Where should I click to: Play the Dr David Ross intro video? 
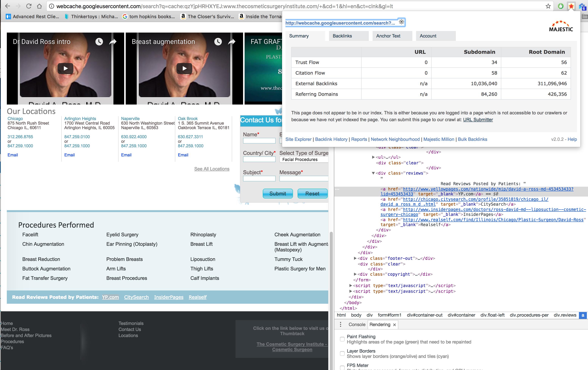pos(66,68)
